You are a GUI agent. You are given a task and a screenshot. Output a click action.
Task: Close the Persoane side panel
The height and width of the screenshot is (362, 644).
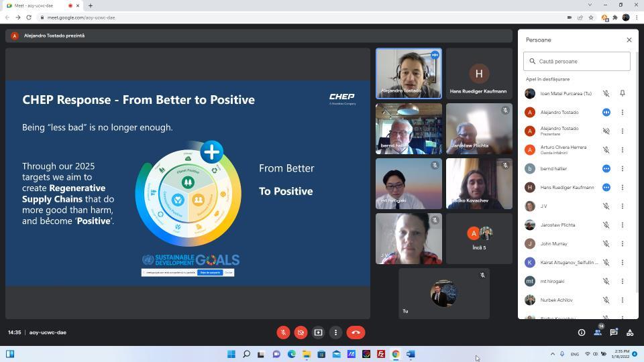tap(629, 40)
